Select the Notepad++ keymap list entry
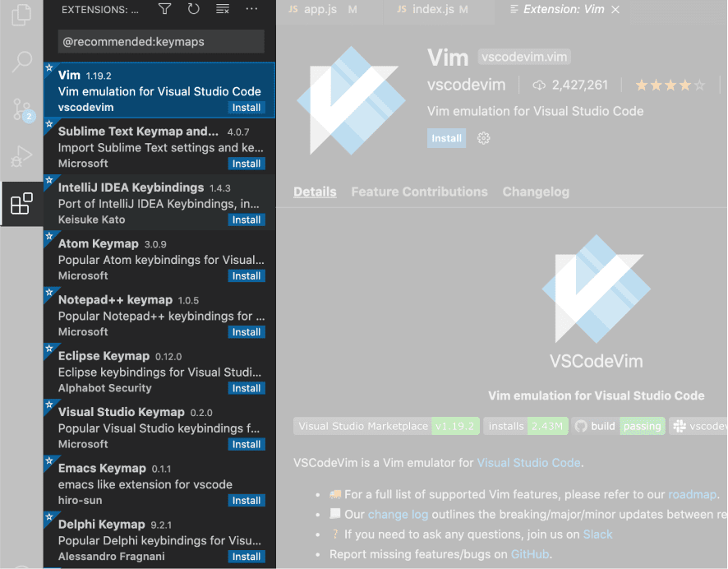 159,315
